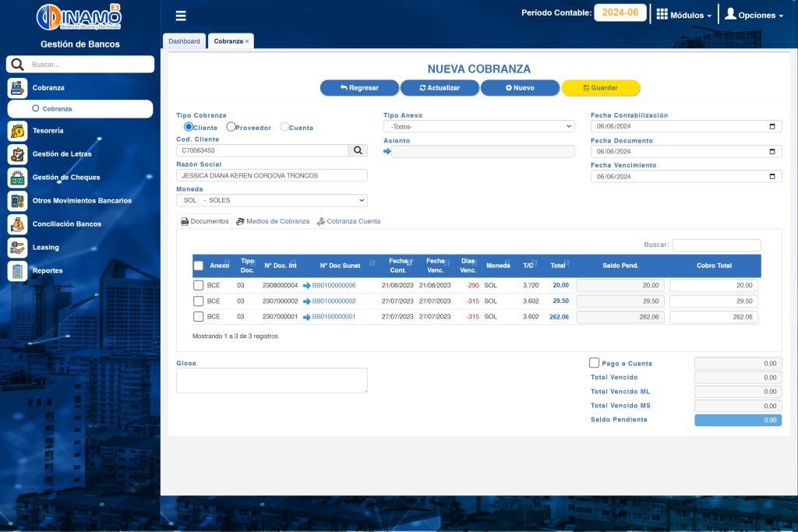Open the Moneda currency dropdown
Viewport: 798px width, 532px height.
pyautogui.click(x=271, y=200)
